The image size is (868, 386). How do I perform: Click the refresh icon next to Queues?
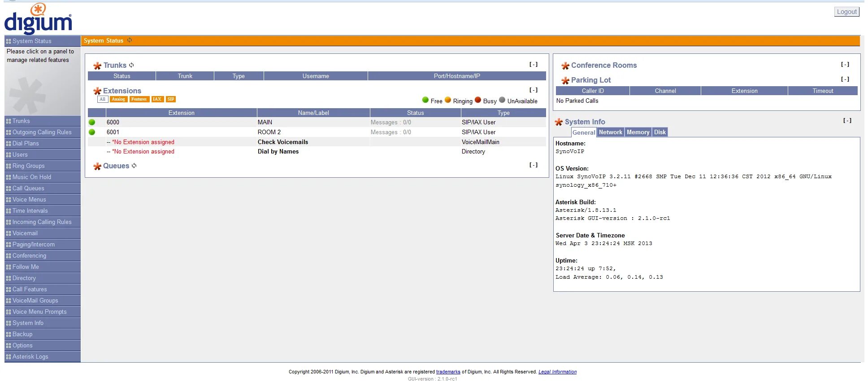pyautogui.click(x=134, y=166)
